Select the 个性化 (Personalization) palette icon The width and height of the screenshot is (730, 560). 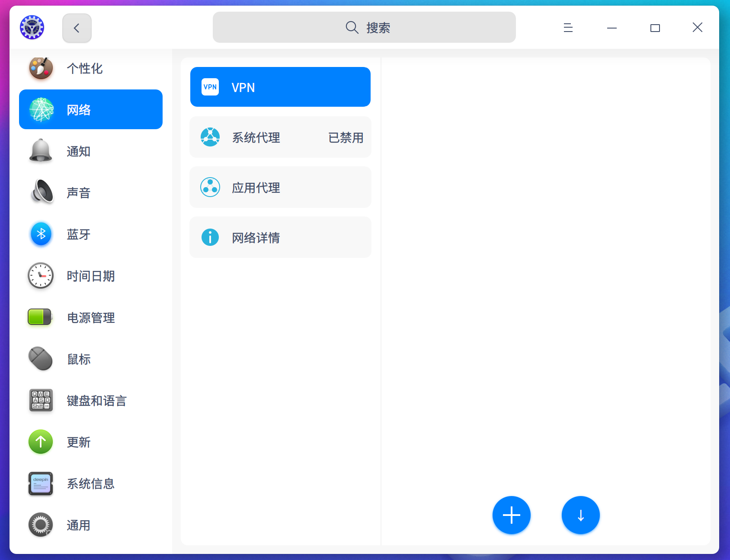(x=40, y=68)
